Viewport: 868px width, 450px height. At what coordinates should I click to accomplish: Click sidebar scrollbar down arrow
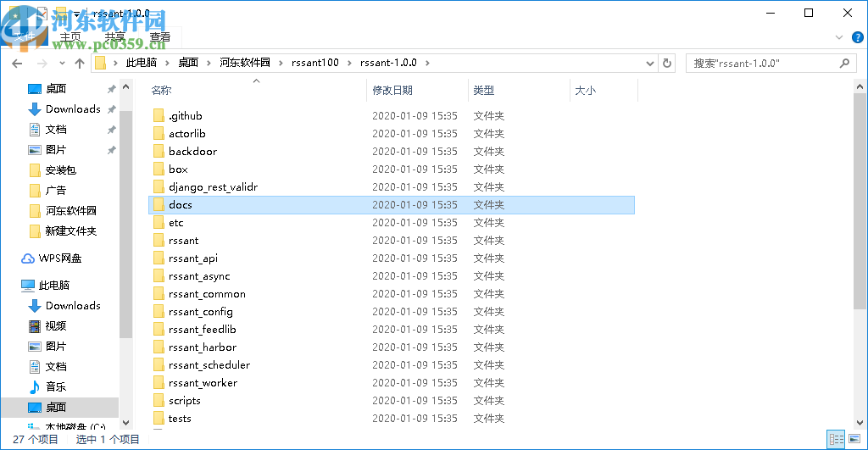[x=125, y=423]
